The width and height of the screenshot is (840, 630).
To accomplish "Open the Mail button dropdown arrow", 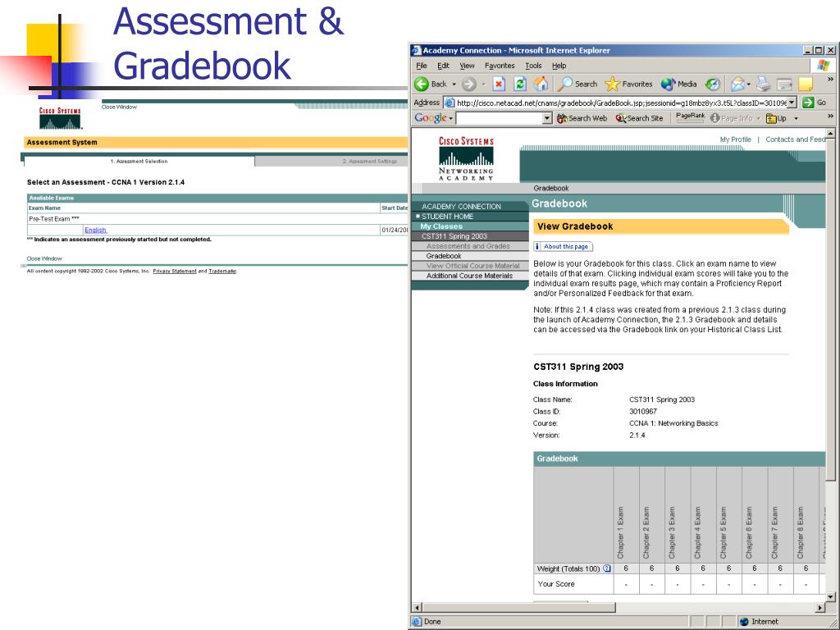I will [x=748, y=84].
